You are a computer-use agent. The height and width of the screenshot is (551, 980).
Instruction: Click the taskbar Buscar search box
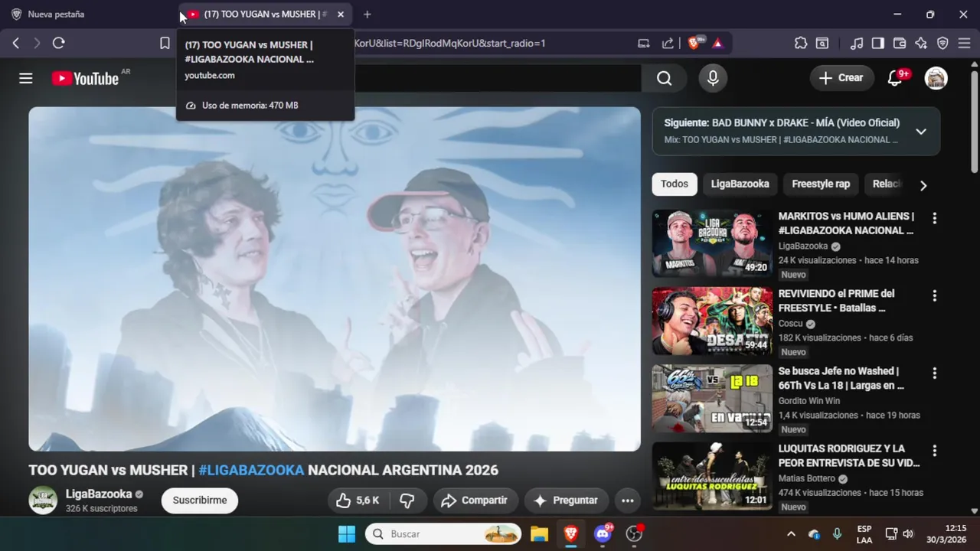coord(443,533)
